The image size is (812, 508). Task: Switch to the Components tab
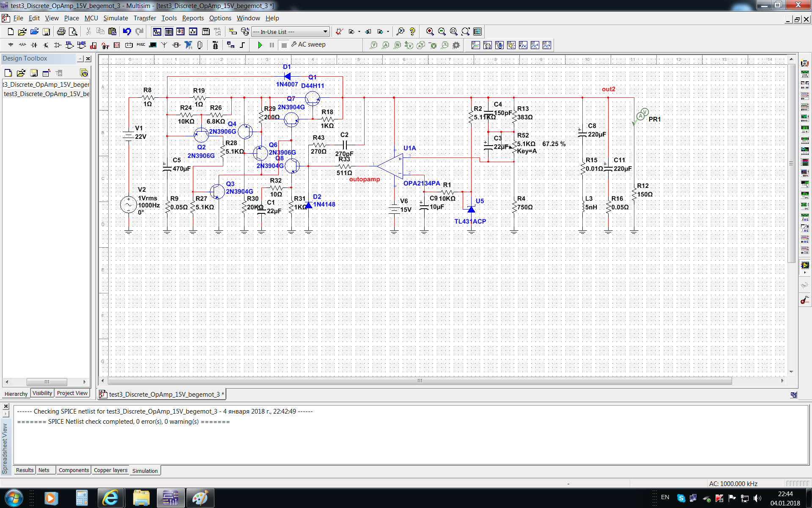pos(74,470)
